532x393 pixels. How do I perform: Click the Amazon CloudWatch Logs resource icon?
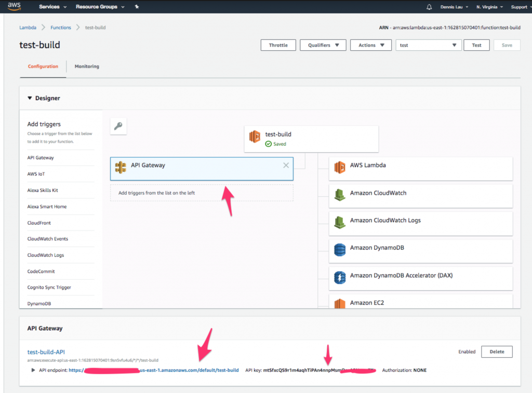tap(340, 222)
